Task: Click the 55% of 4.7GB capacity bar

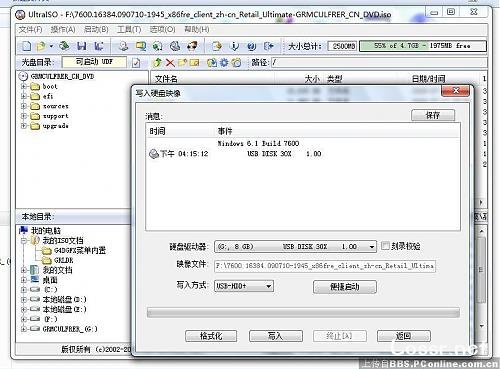Action: (x=423, y=46)
